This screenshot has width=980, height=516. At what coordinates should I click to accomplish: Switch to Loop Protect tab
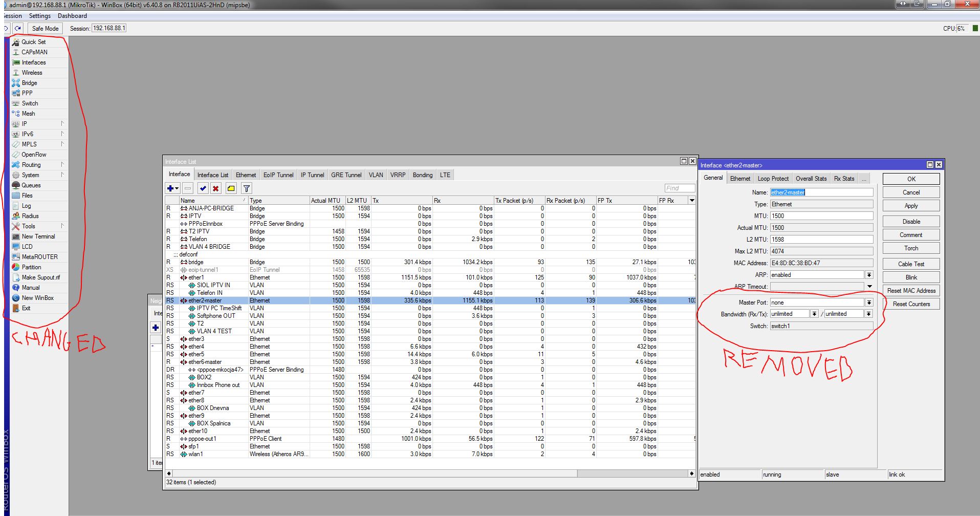[x=773, y=179]
